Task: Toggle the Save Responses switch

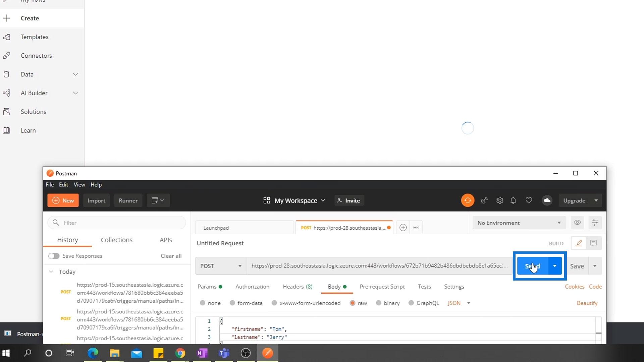Action: point(54,256)
